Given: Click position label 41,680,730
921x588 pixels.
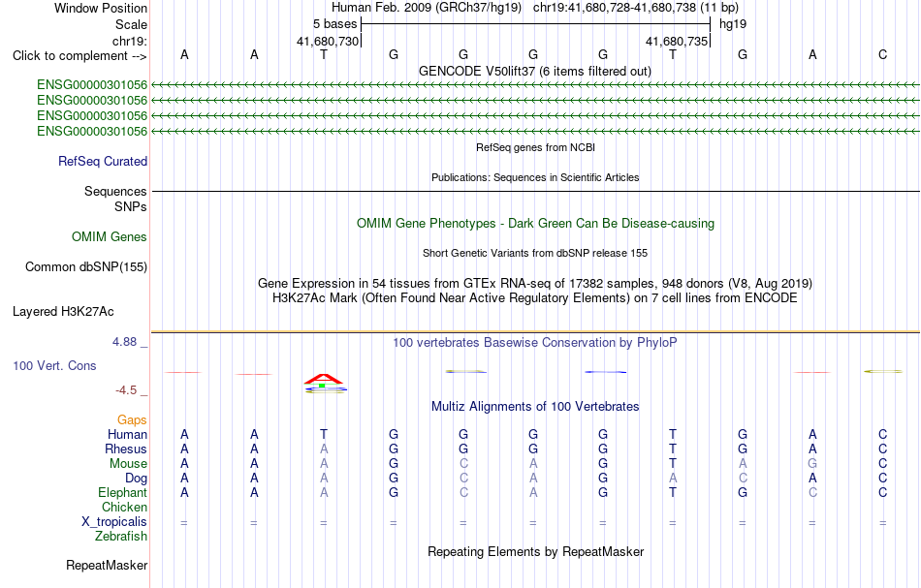Looking at the screenshot, I should coord(327,41).
